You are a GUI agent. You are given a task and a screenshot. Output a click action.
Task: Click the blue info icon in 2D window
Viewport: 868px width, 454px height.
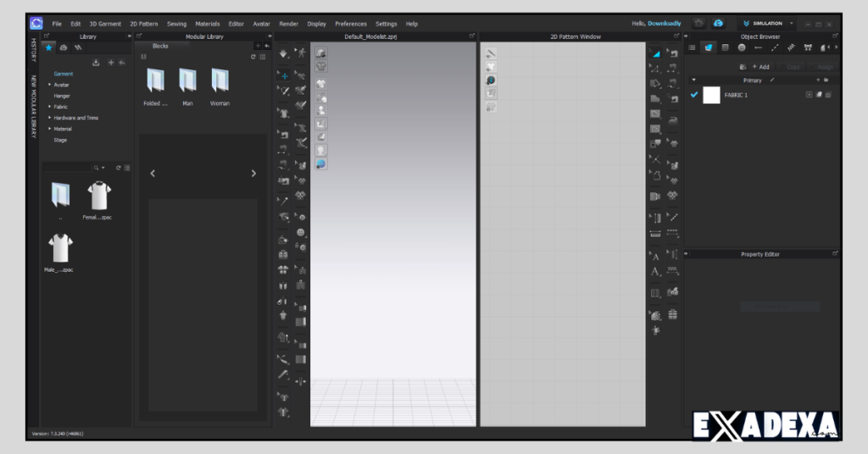[x=491, y=80]
